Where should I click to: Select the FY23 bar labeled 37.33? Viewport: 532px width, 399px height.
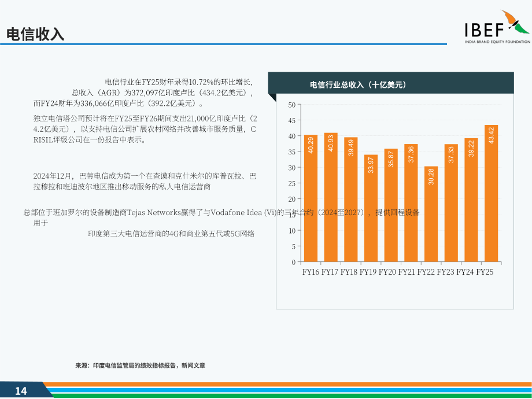[x=451, y=203]
